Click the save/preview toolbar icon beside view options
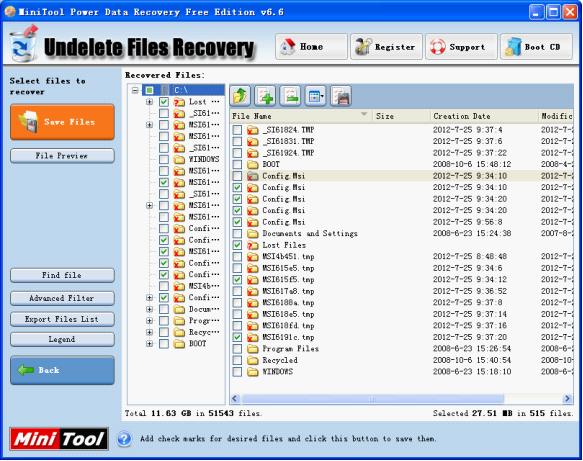Viewport: 583px width, 461px height. click(x=341, y=96)
